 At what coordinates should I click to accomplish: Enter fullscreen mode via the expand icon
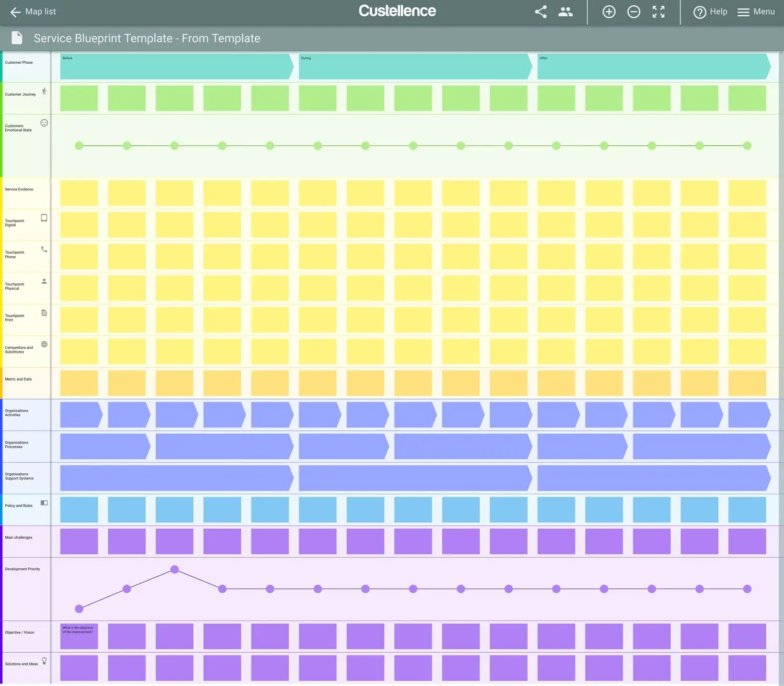pyautogui.click(x=658, y=12)
